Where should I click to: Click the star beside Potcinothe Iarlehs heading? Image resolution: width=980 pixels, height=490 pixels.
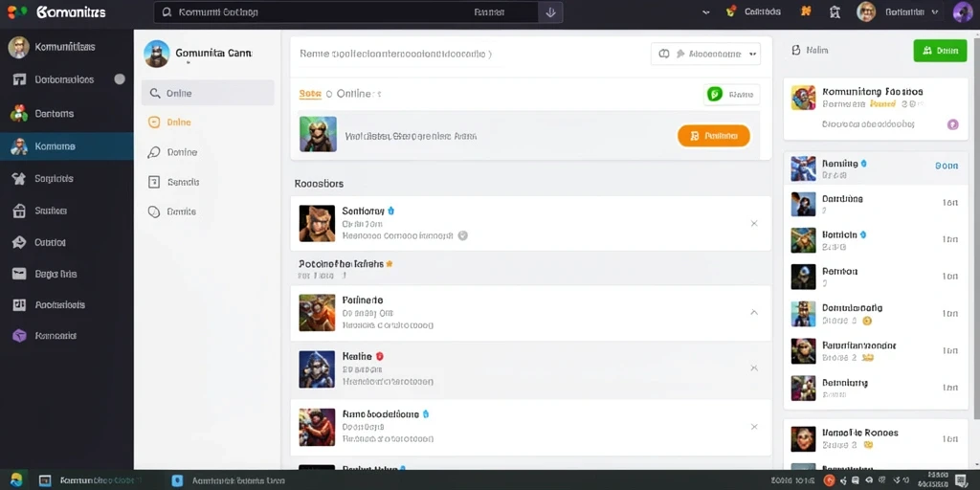[390, 264]
